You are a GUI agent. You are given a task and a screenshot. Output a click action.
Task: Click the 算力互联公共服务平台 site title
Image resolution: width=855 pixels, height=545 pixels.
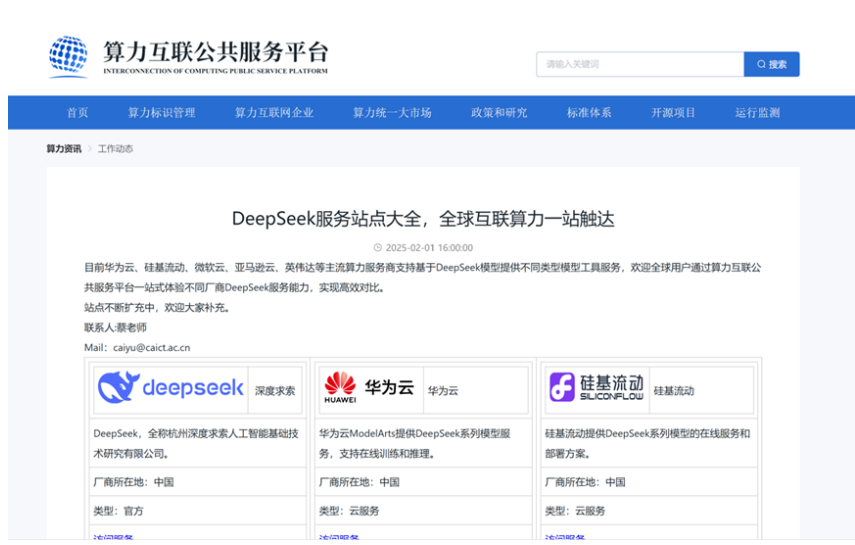[216, 52]
